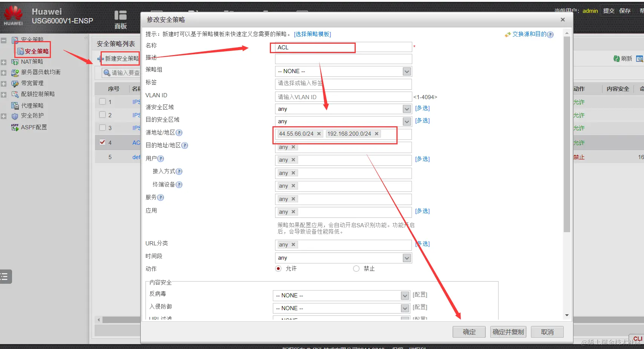644x349 pixels.
Task: Select the 禁止 action radio button
Action: click(356, 269)
